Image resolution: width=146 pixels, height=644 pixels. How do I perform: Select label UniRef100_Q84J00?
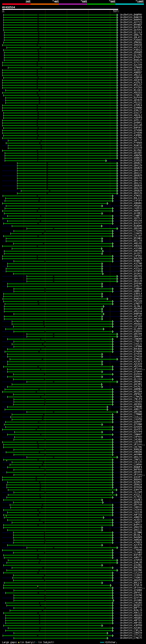(131, 457)
